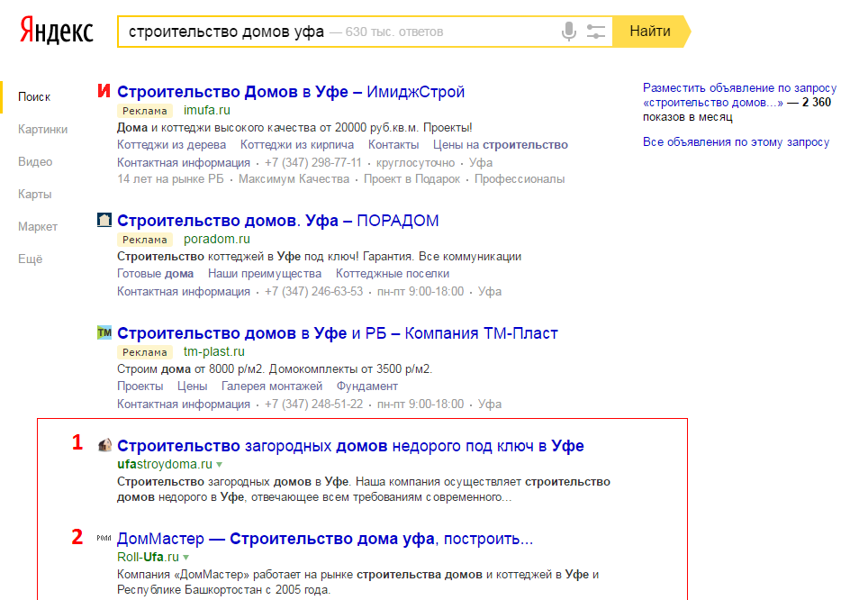The image size is (868, 600).
Task: Visit the imufa.ru site link
Action: tap(207, 110)
